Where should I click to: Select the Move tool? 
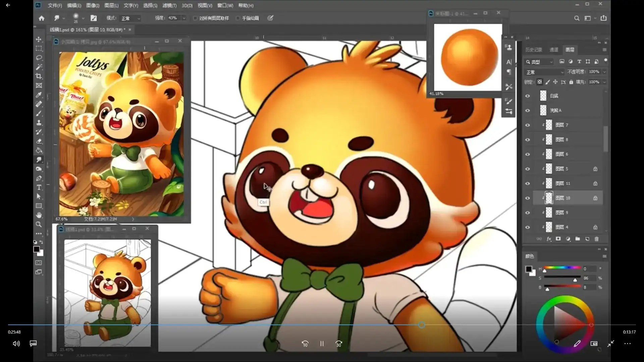[x=39, y=39]
